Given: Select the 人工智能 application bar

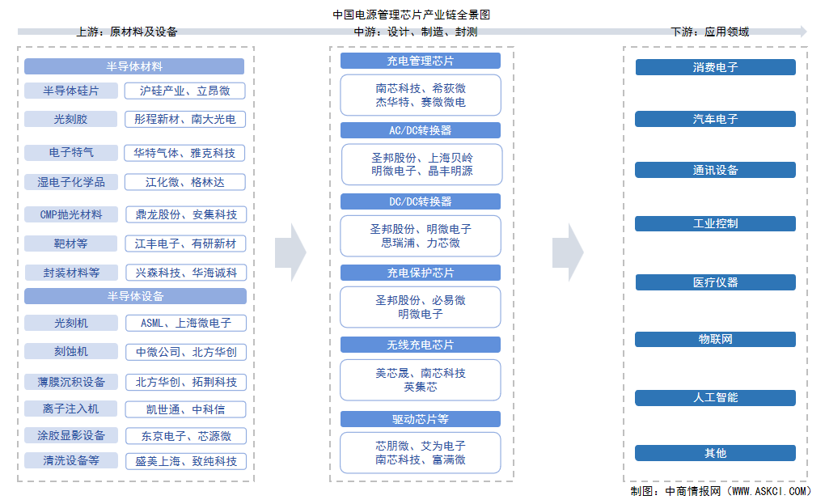Looking at the screenshot, I should (715, 397).
